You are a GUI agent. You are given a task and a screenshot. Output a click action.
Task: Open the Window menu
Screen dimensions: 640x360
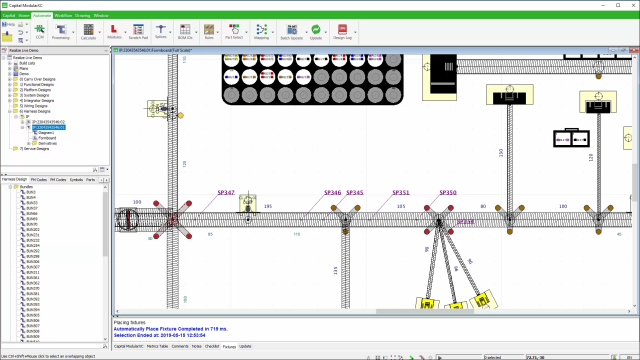101,16
